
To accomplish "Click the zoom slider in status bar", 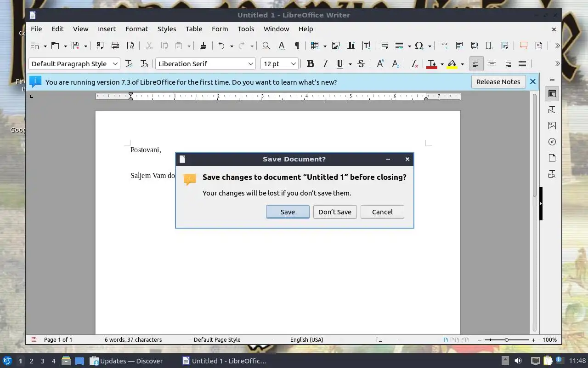I will pyautogui.click(x=506, y=340).
